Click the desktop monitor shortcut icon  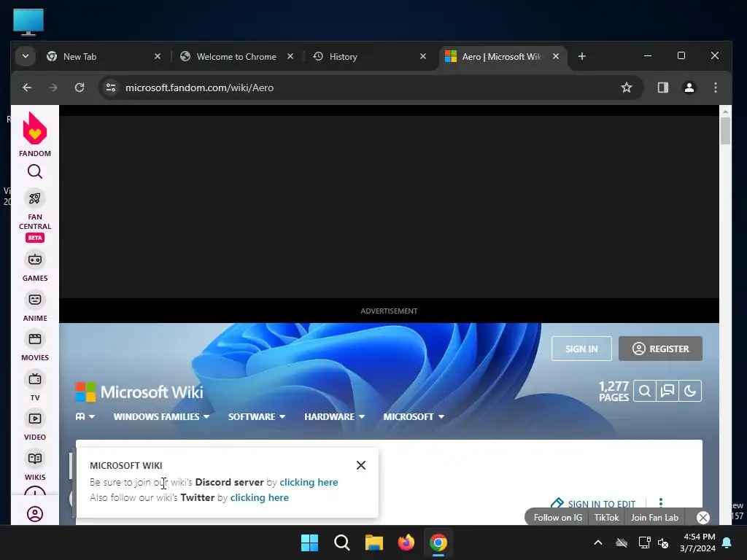tap(28, 23)
